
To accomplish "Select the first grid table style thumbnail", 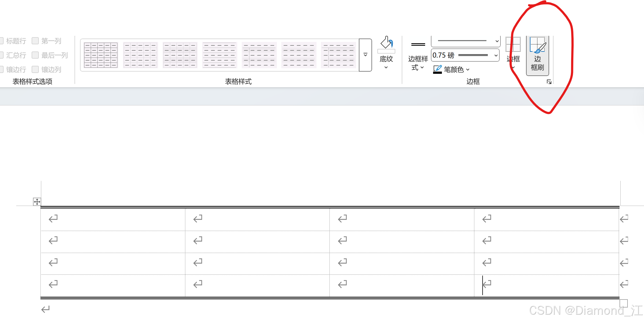I will (101, 55).
